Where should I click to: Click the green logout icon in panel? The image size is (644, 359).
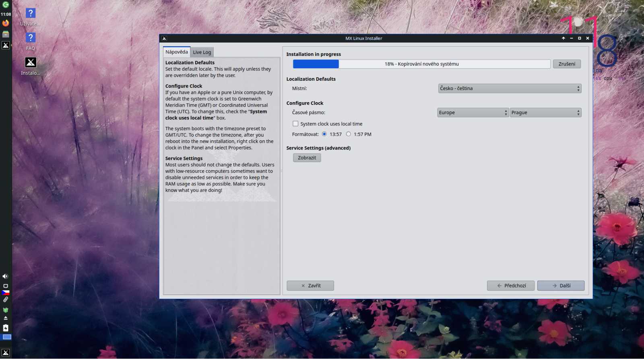pyautogui.click(x=6, y=5)
